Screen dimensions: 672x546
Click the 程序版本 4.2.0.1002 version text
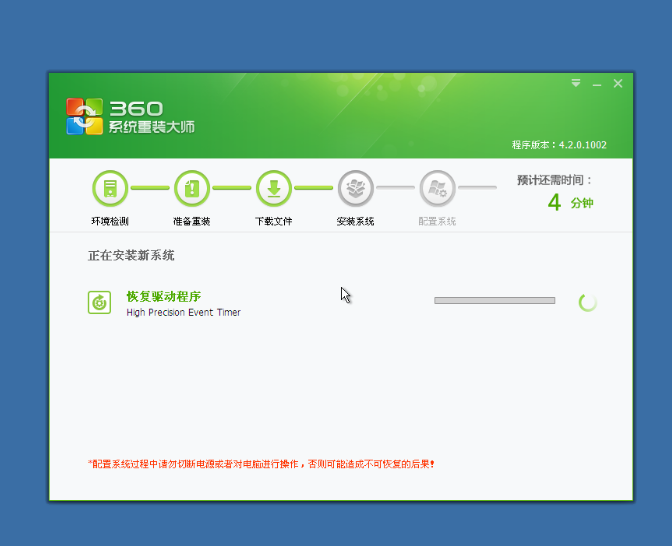click(559, 145)
